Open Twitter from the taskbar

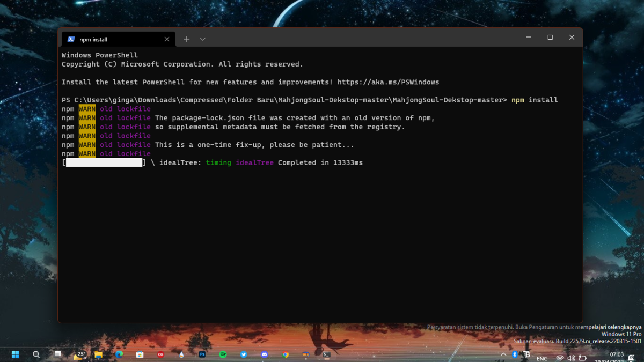point(244,354)
